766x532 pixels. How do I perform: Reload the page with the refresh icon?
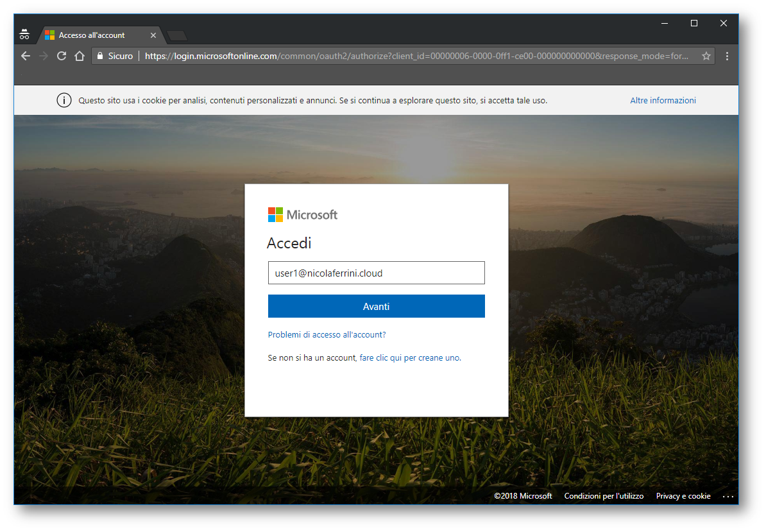[62, 56]
